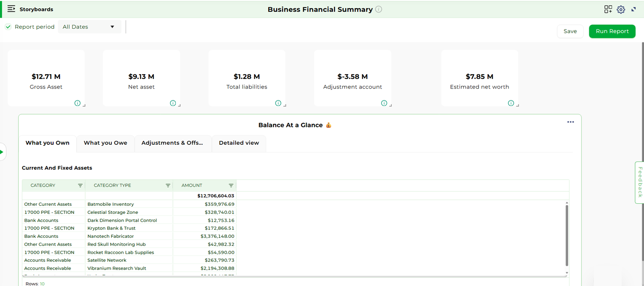The width and height of the screenshot is (644, 286).
Task: Click info icon on Total liabilities card
Action: pyautogui.click(x=278, y=103)
